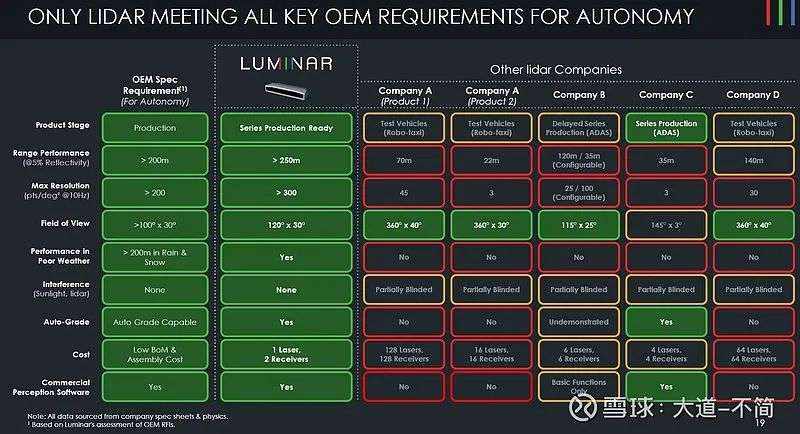Click Company D '140m' range cell
800x434 pixels.
tap(754, 160)
